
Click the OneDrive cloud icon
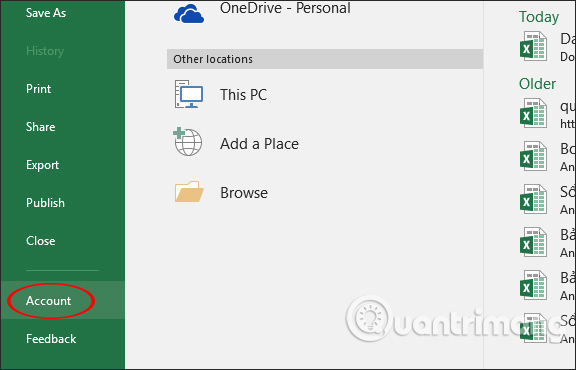(x=189, y=14)
